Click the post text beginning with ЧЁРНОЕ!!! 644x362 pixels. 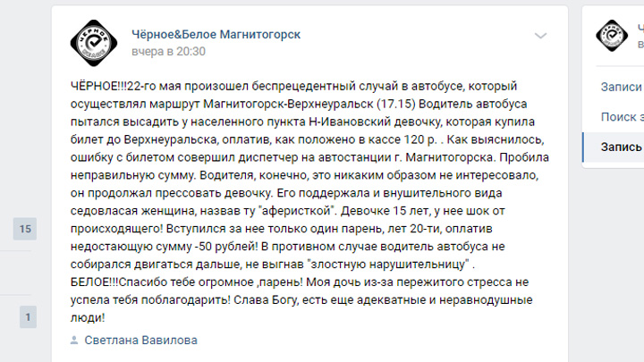pos(309,175)
